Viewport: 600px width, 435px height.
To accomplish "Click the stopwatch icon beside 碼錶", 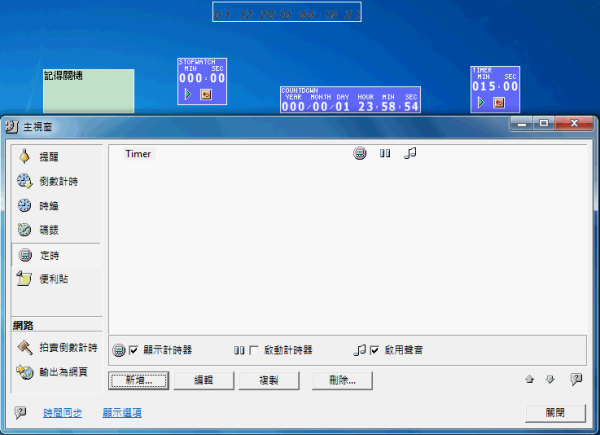I will 24,230.
